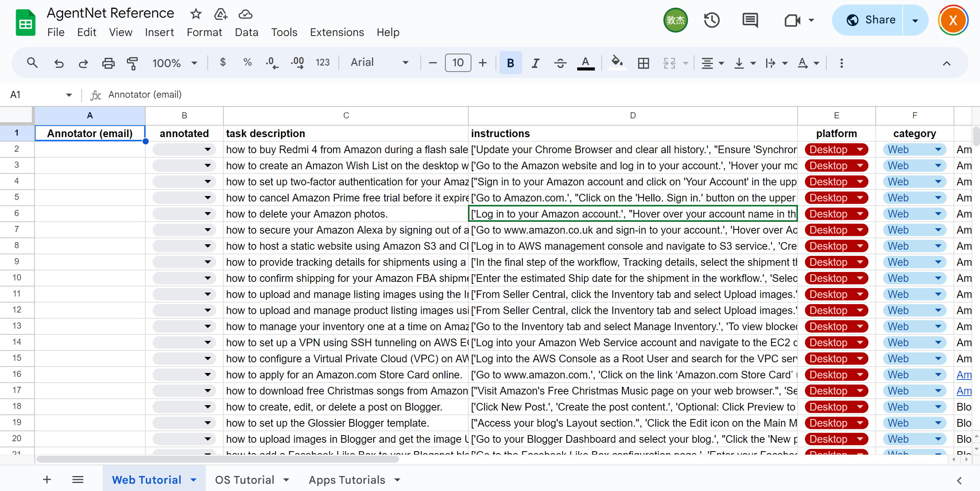Decrease decimal places
Viewport: 980px width, 491px height.
(272, 62)
